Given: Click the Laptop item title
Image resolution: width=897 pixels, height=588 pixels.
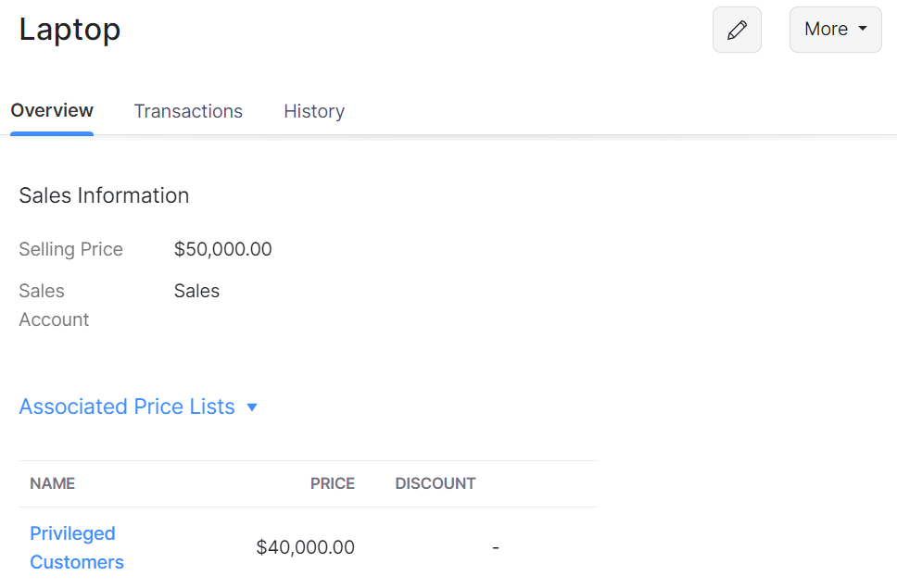Looking at the screenshot, I should pyautogui.click(x=69, y=30).
